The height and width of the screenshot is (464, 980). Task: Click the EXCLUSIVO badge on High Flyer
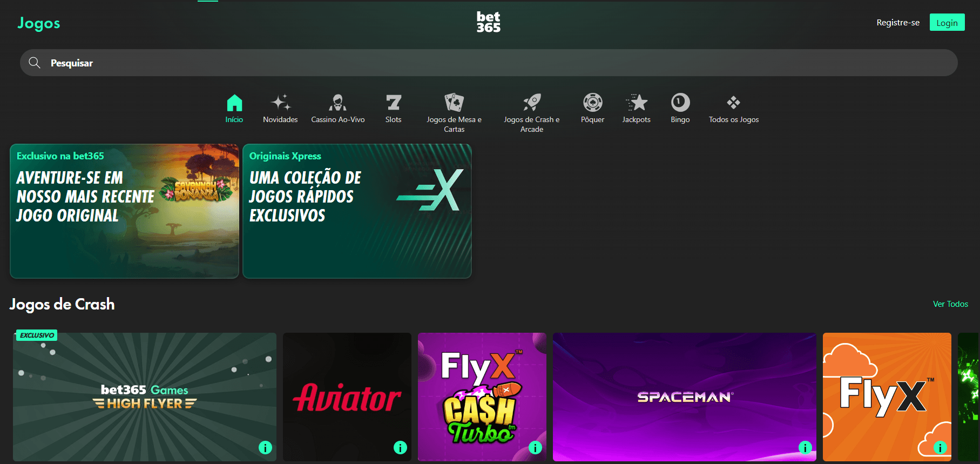click(x=37, y=335)
